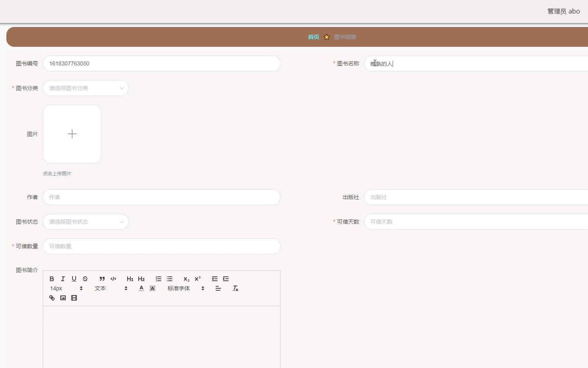This screenshot has width=588, height=368.
Task: Toggle italic formatting in the editor
Action: pos(63,279)
